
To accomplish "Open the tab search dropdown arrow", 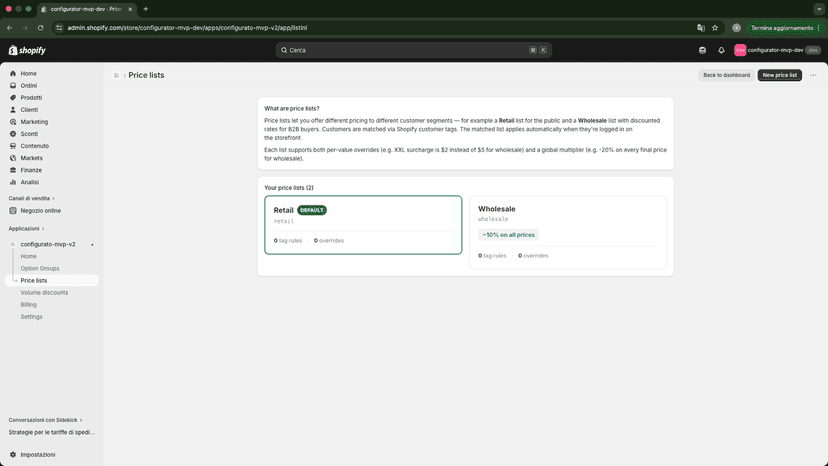I will [x=818, y=9].
